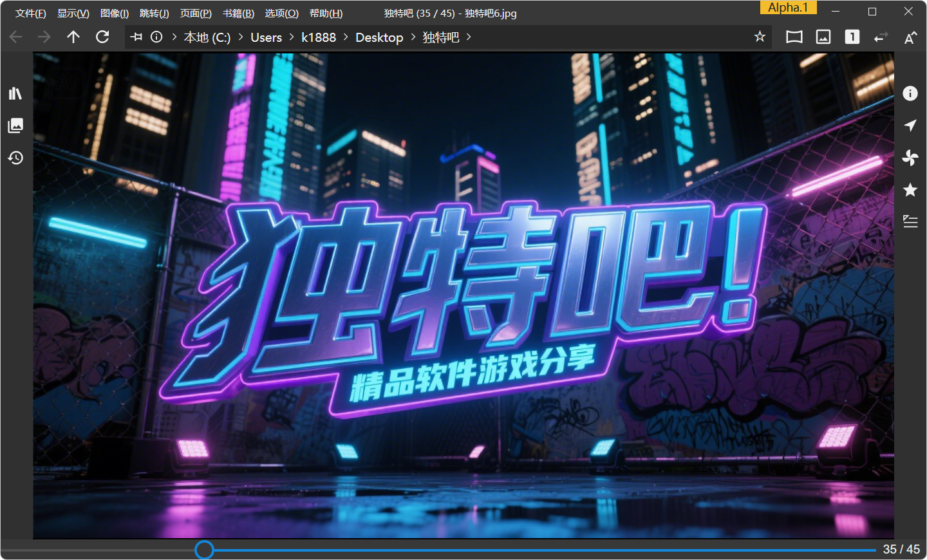Image resolution: width=927 pixels, height=560 pixels.
Task: Open the 页面(P) menu
Action: click(196, 14)
